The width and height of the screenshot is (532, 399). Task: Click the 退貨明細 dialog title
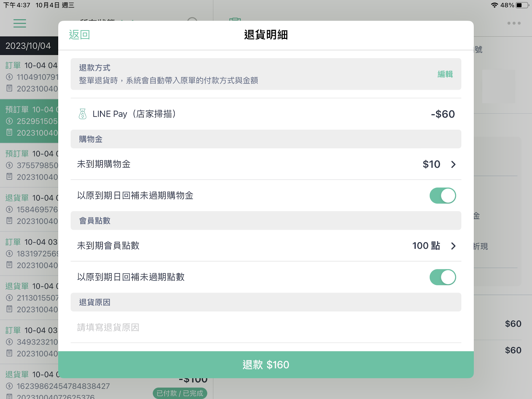click(x=266, y=35)
